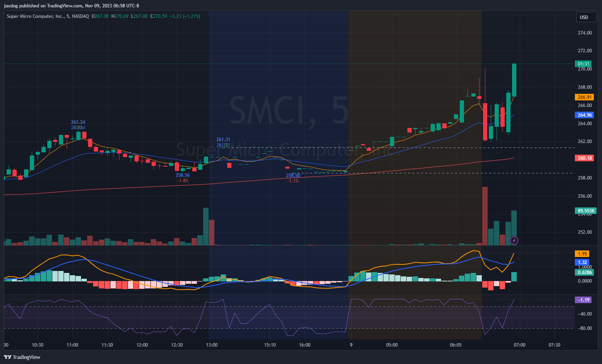Screen dimensions: 602x364
Task: Click the +3.23 (+1.21%) change in legend
Action: 185,16
